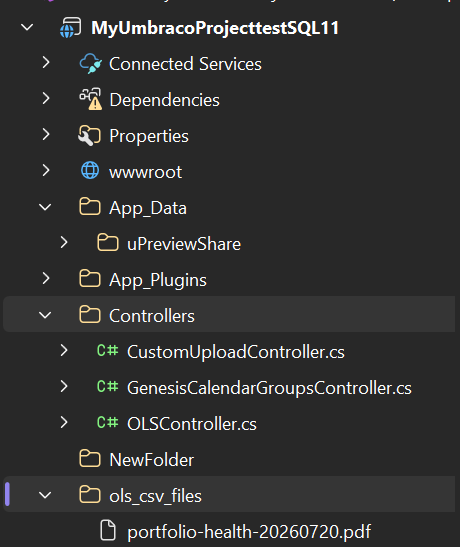Click the C# icon beside OLSController.cs

click(x=108, y=422)
